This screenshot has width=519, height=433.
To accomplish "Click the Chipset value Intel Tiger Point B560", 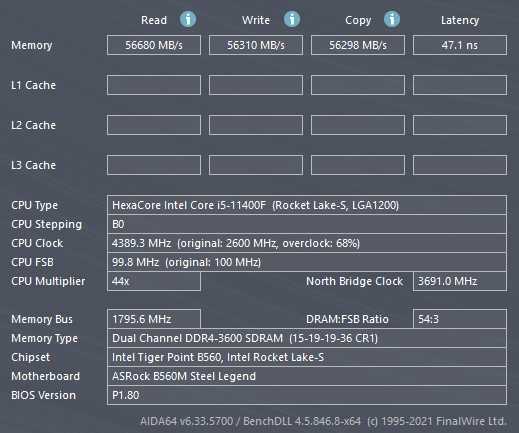I will pyautogui.click(x=307, y=357).
